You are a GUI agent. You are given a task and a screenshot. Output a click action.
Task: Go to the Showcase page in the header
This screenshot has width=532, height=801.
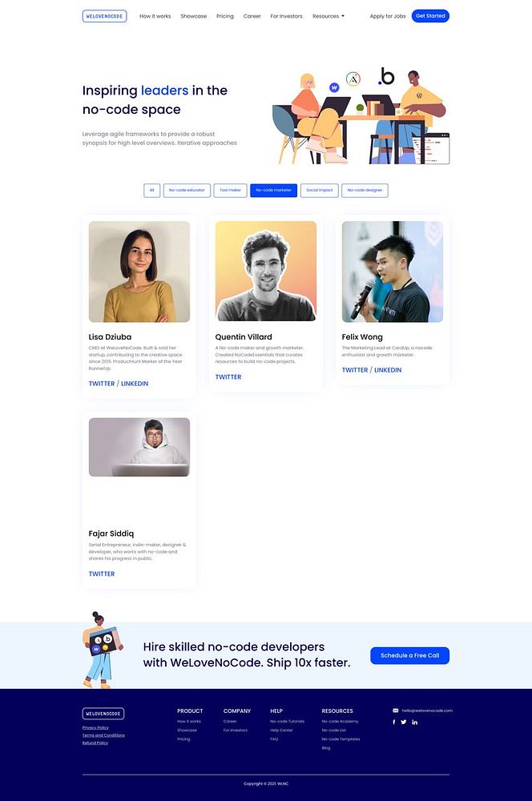pyautogui.click(x=194, y=16)
